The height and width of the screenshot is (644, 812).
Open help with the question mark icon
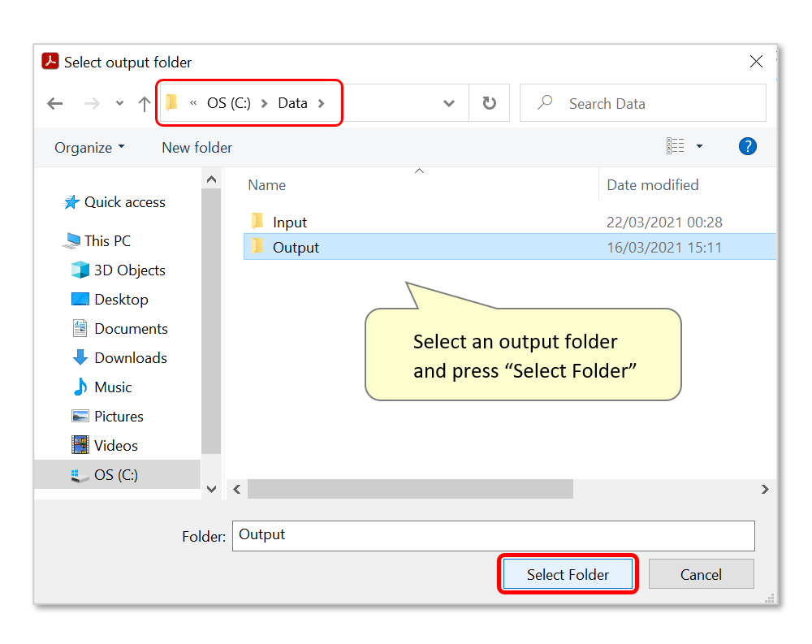coord(747,147)
